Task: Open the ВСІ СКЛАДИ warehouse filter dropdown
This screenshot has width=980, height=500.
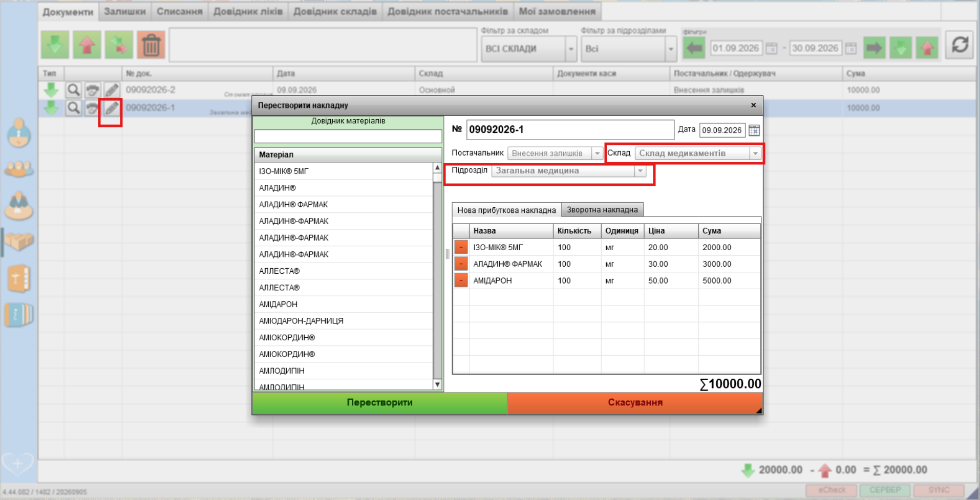Action: [x=571, y=49]
